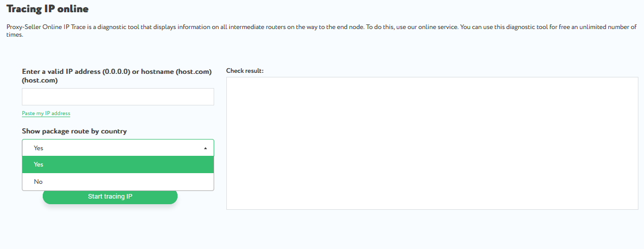Viewport: 644px width, 249px height.
Task: Click inside the Check result output box
Action: 432,143
